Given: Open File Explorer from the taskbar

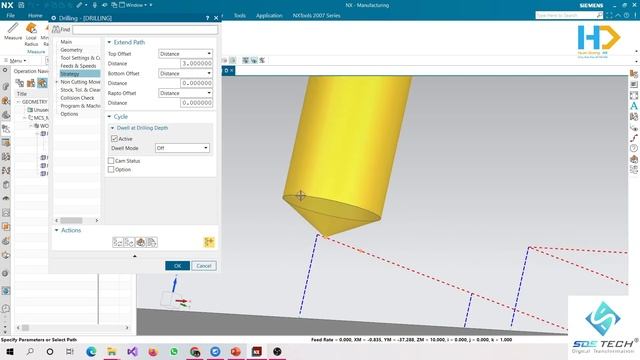Looking at the screenshot, I should [111, 351].
